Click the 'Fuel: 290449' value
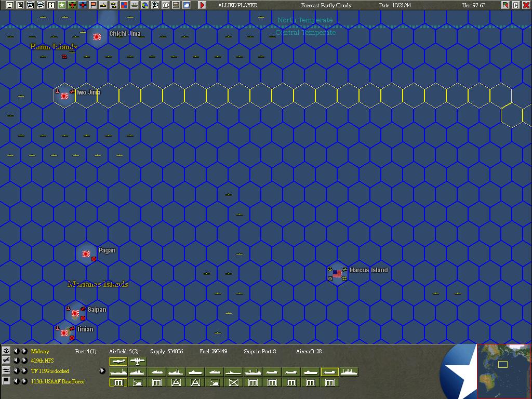 coord(214,351)
